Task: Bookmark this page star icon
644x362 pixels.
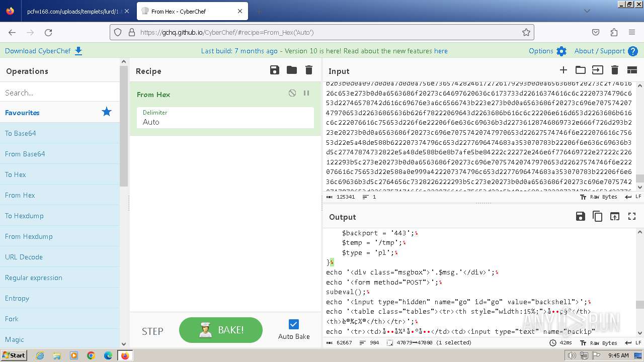Action: [x=526, y=32]
